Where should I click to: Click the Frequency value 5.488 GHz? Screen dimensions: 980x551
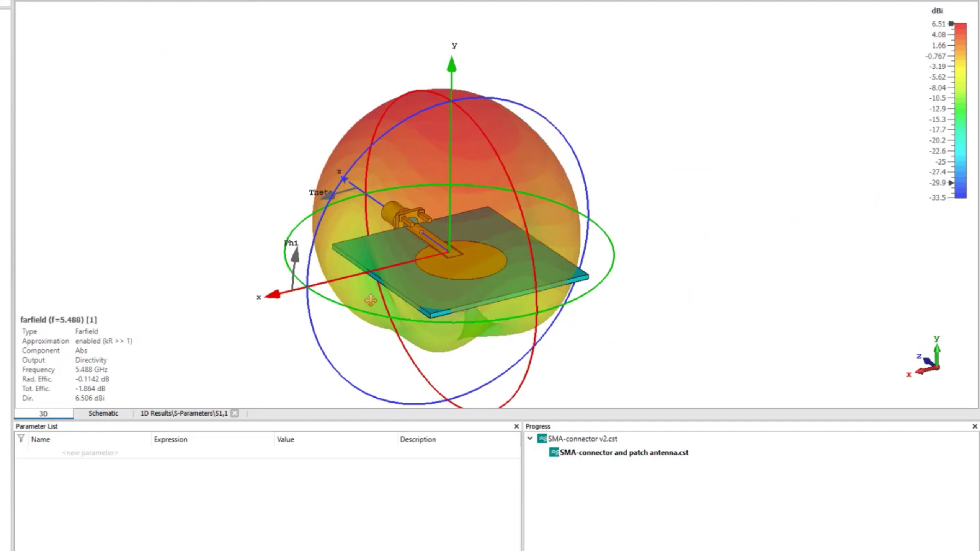91,370
